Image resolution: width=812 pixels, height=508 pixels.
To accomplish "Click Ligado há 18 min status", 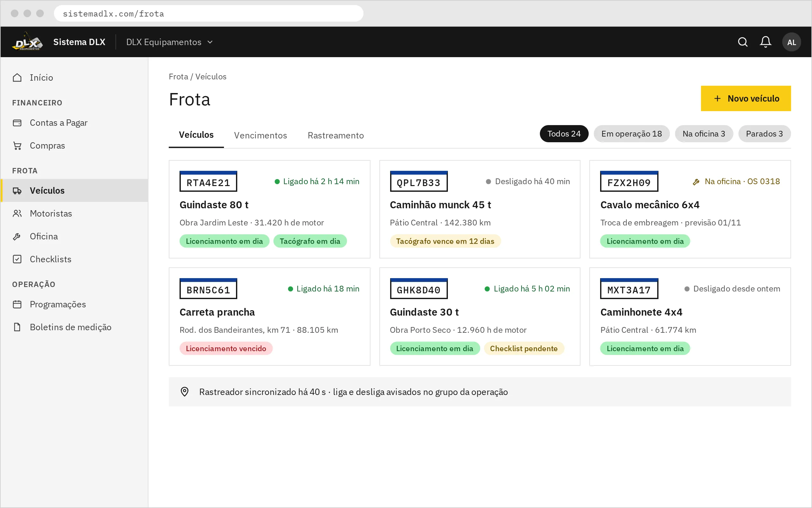I will [324, 289].
